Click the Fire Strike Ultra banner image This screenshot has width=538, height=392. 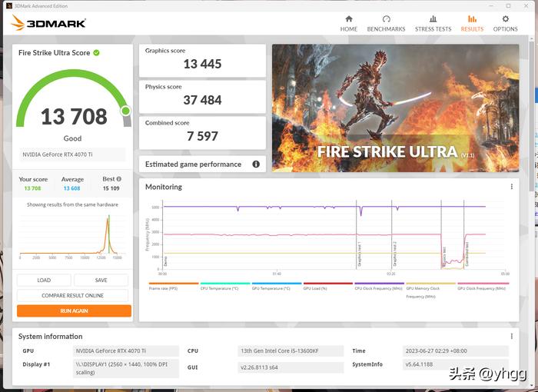(x=395, y=108)
